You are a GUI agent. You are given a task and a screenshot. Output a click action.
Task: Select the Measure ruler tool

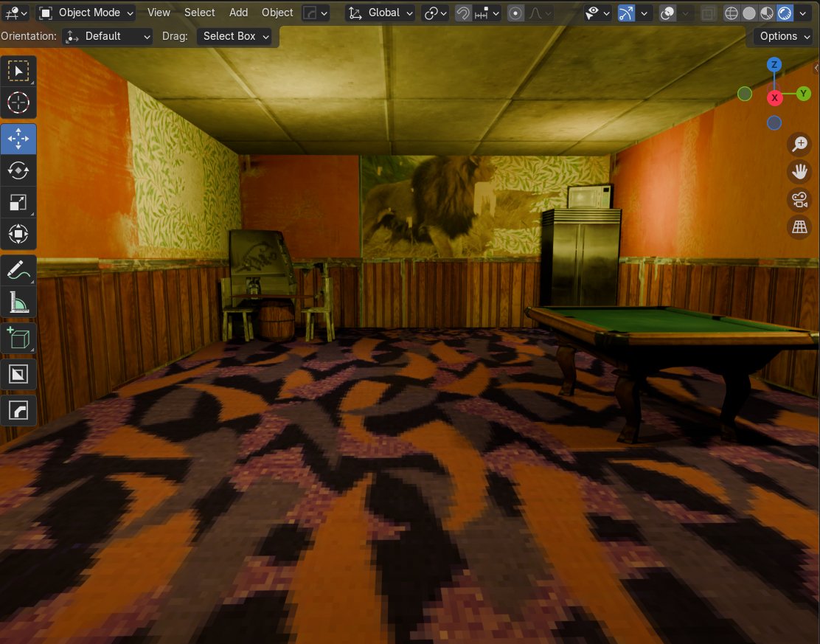(18, 302)
